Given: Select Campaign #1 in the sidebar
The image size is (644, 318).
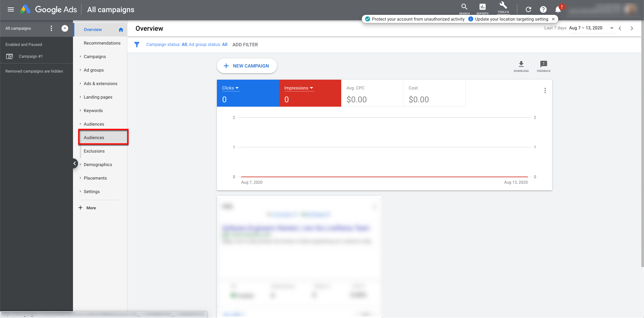Looking at the screenshot, I should tap(31, 56).
